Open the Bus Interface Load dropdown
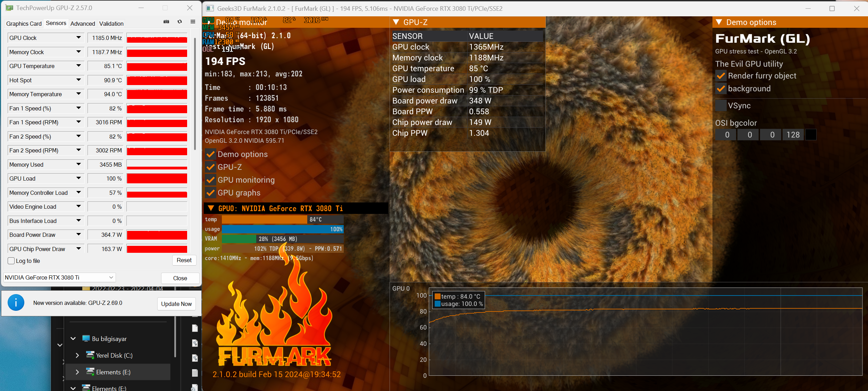868x391 pixels. click(x=79, y=221)
